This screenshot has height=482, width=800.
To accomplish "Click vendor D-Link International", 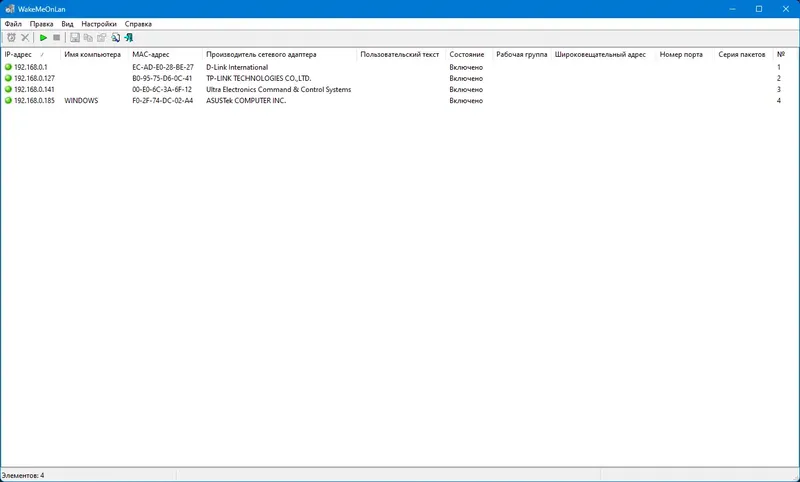I will tap(237, 67).
